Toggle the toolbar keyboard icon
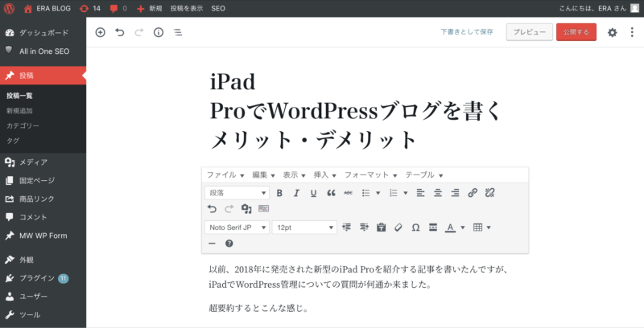644x328 pixels. pyautogui.click(x=264, y=209)
